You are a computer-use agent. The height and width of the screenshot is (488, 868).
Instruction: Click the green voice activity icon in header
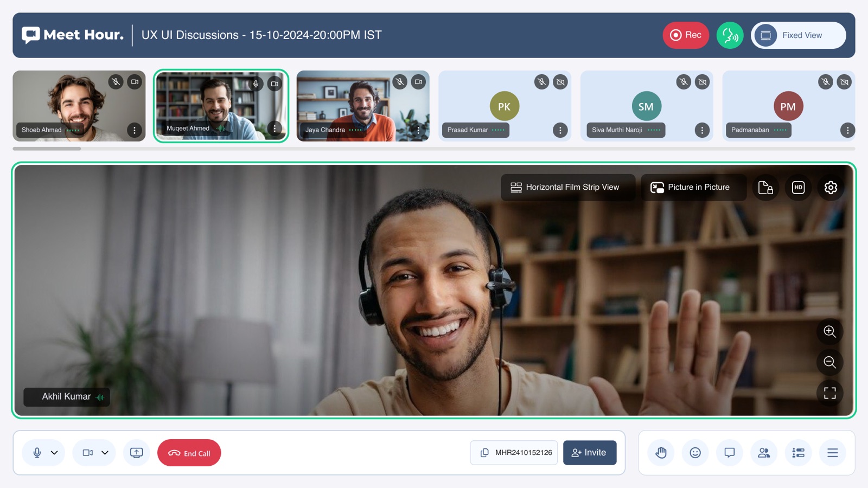(x=730, y=35)
